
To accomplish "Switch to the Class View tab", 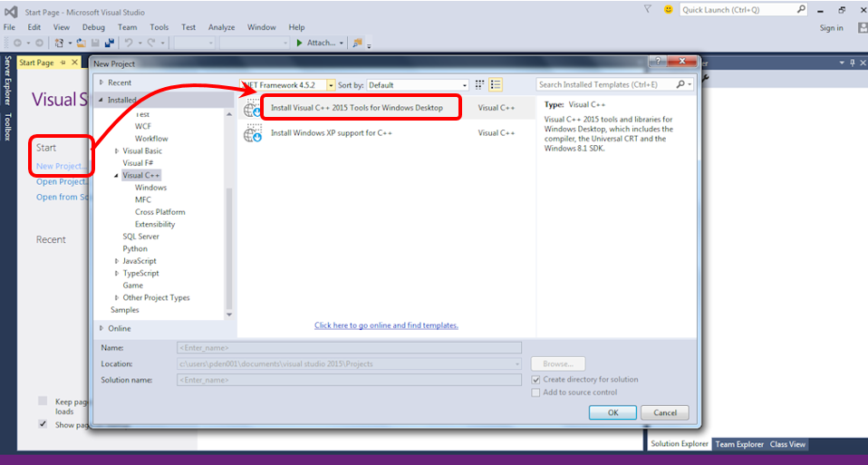I will point(787,444).
